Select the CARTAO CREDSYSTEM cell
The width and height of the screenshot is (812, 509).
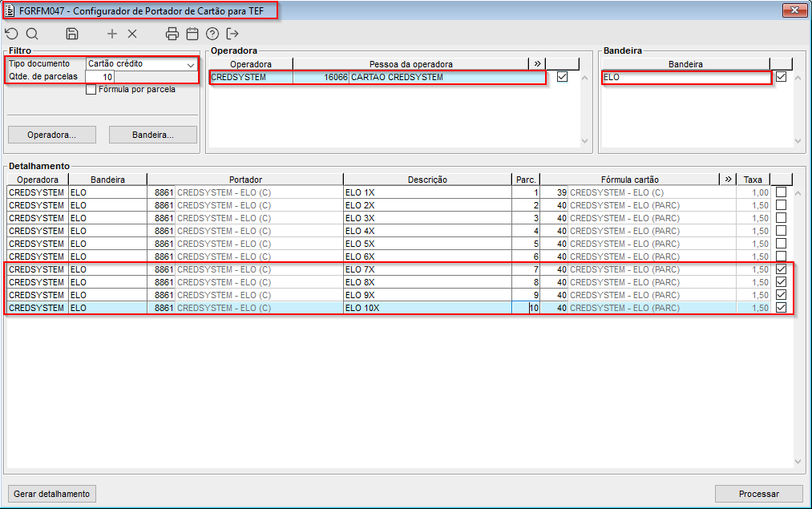point(446,77)
